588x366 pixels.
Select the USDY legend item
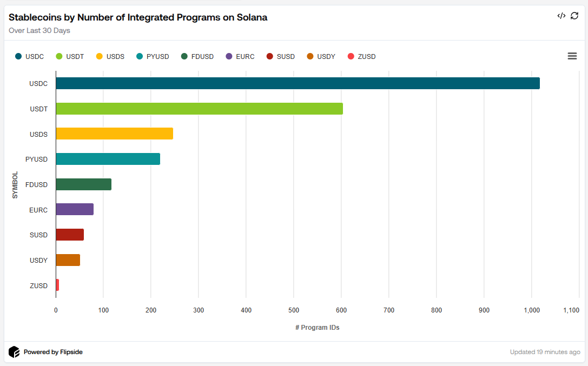321,56
